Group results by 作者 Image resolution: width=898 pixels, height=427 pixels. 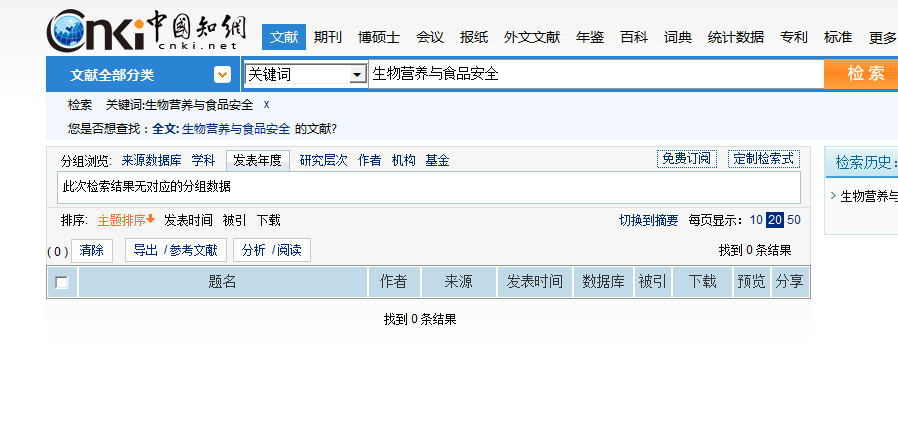(x=369, y=161)
